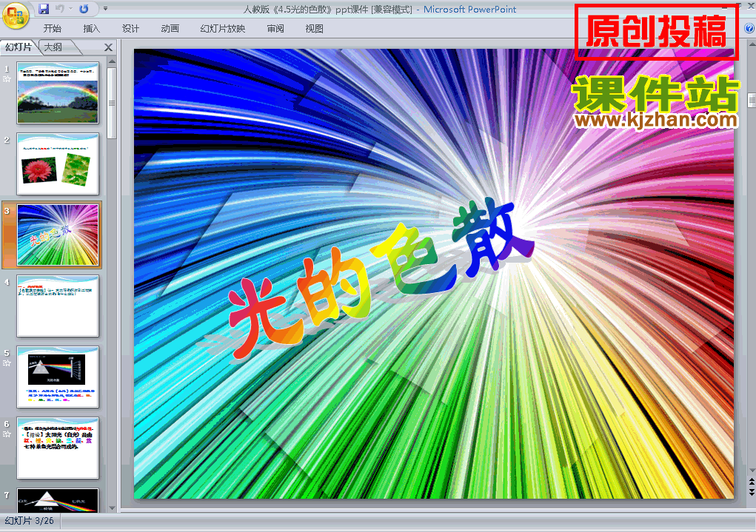
Task: Select the 审阅 ribbon tab
Action: [275, 29]
